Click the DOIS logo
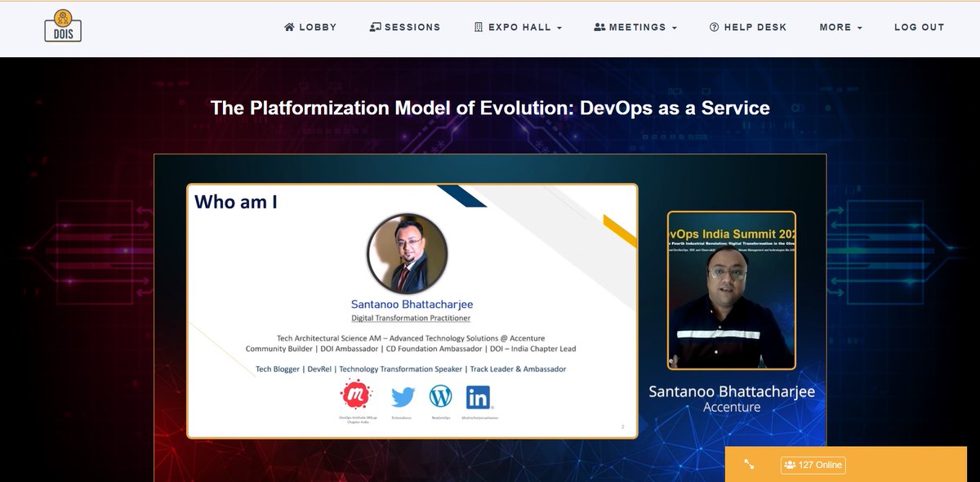The image size is (980, 482). [62, 26]
